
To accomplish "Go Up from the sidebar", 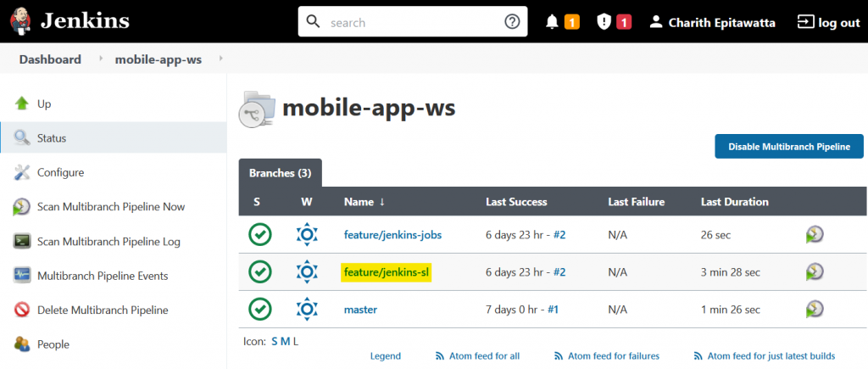I will pos(44,103).
